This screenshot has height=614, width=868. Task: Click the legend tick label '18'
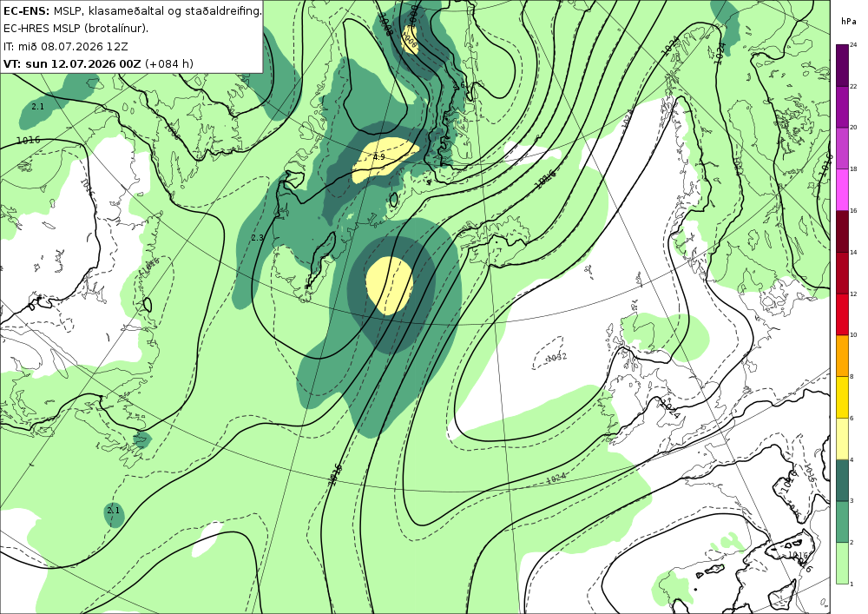point(853,169)
